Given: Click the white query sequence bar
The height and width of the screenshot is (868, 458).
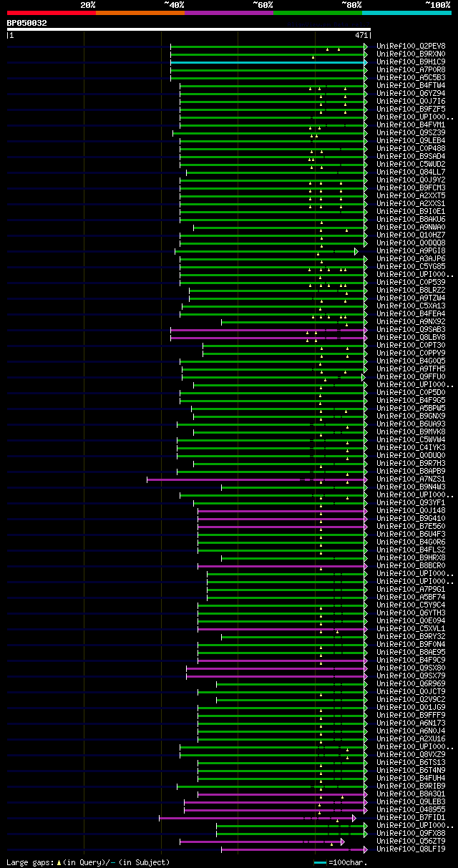Looking at the screenshot, I should pyautogui.click(x=188, y=29).
